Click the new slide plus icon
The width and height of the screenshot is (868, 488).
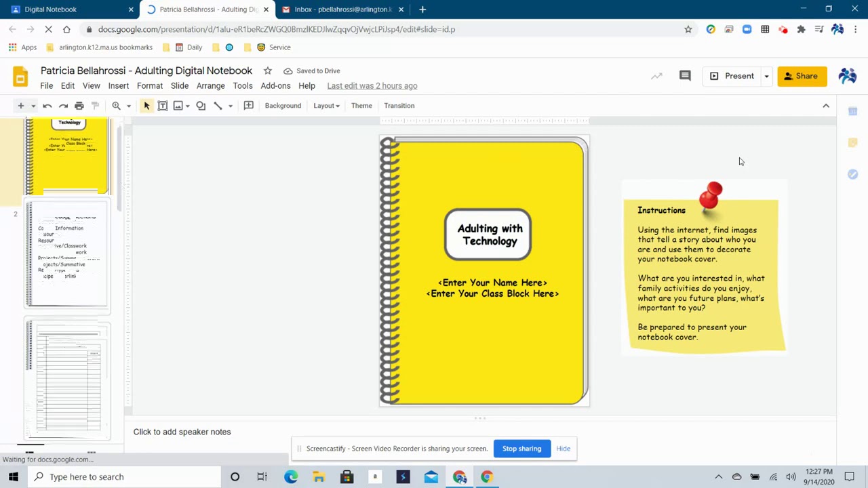[20, 106]
